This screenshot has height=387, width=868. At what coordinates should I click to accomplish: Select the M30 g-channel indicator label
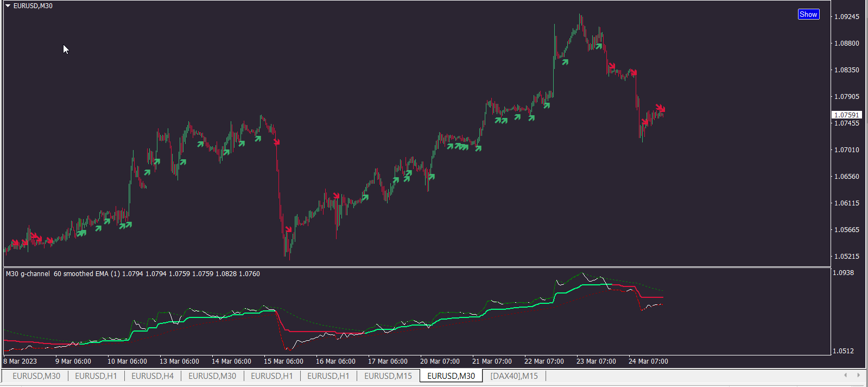pos(28,273)
